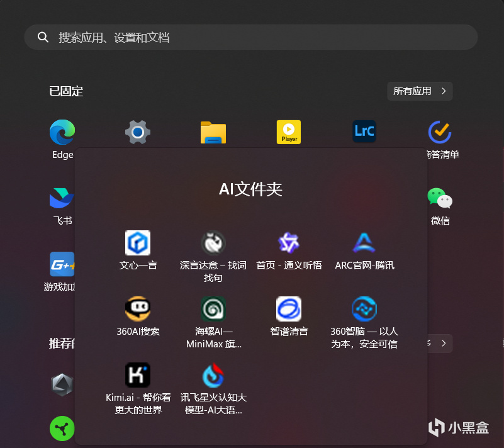Open the gray polyhedron recommended app
The height and width of the screenshot is (448, 504).
point(62,384)
